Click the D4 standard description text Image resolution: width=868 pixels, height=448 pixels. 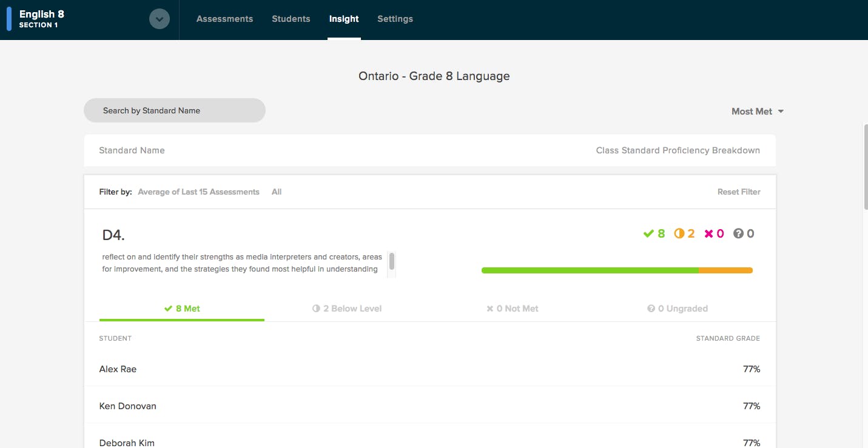[x=243, y=263]
